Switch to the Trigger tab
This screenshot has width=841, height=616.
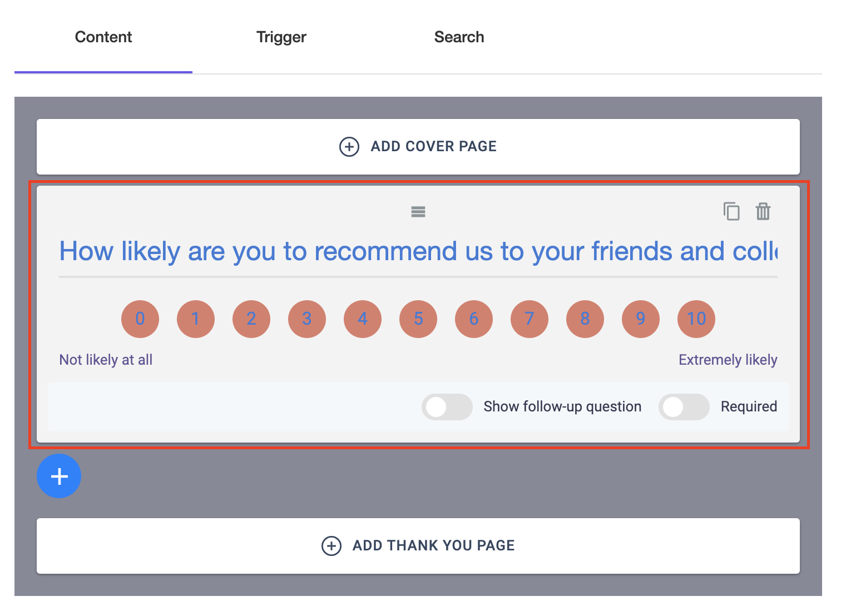click(281, 37)
